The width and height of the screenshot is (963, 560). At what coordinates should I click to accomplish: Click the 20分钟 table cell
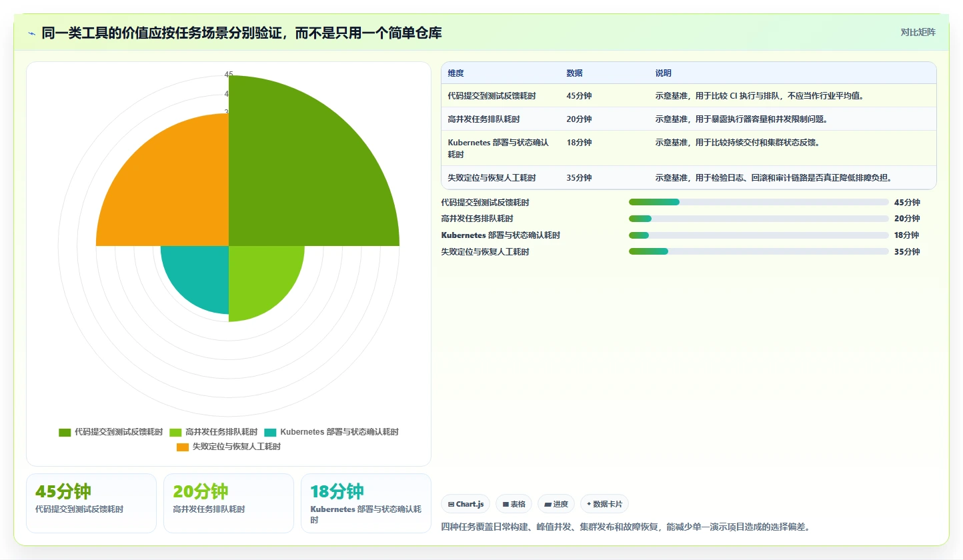point(579,119)
